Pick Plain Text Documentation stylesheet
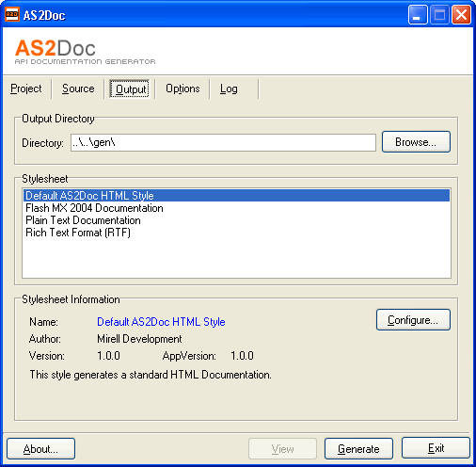 [236, 220]
